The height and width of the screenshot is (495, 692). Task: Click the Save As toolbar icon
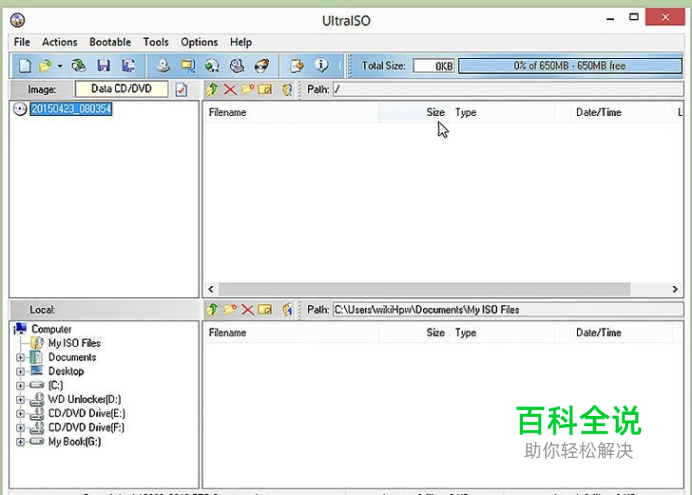point(128,66)
